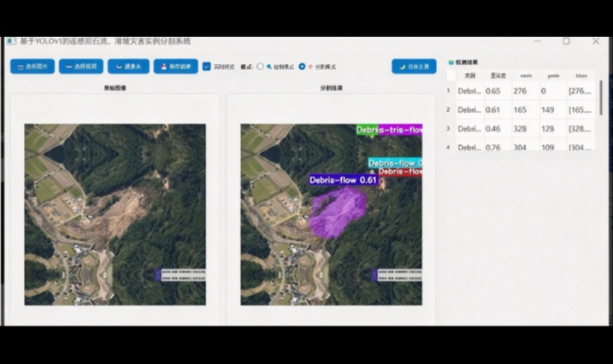Click the [165... cell
This screenshot has width=613, height=364.
(x=581, y=109)
